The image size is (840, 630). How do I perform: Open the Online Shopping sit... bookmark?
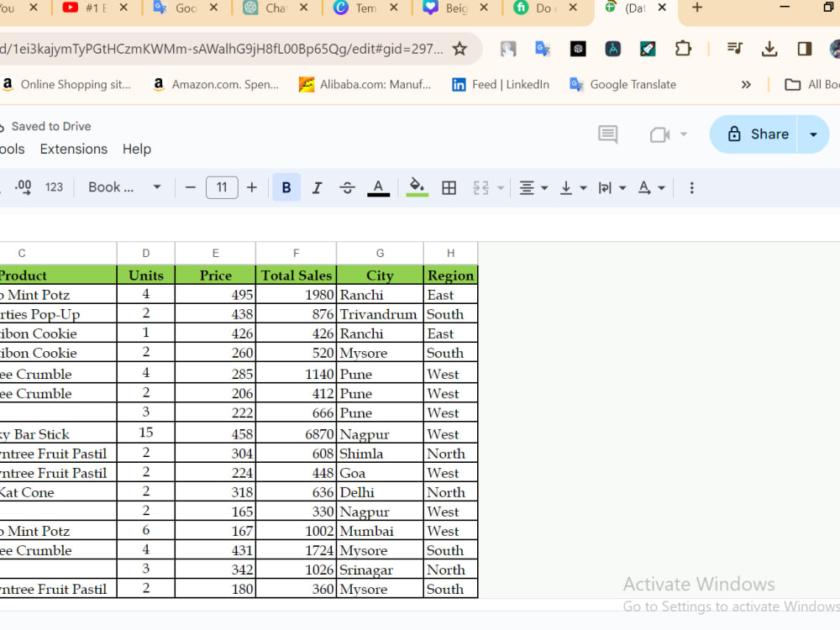67,84
